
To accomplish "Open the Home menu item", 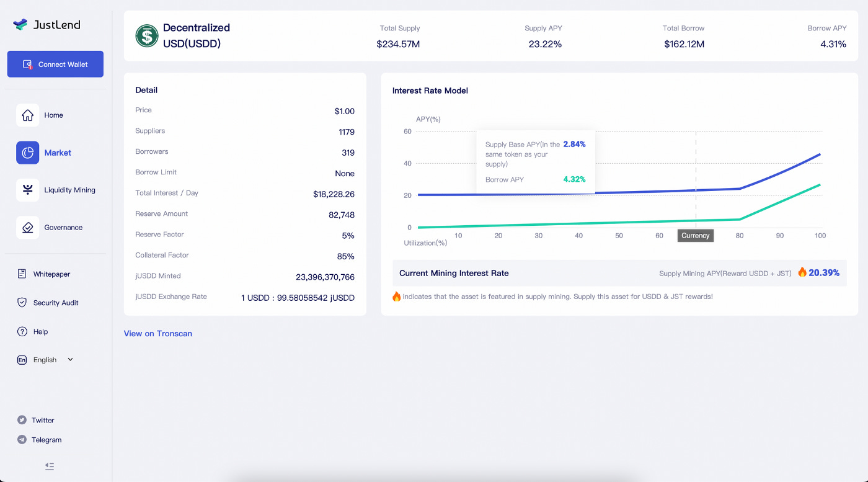I will pos(53,115).
